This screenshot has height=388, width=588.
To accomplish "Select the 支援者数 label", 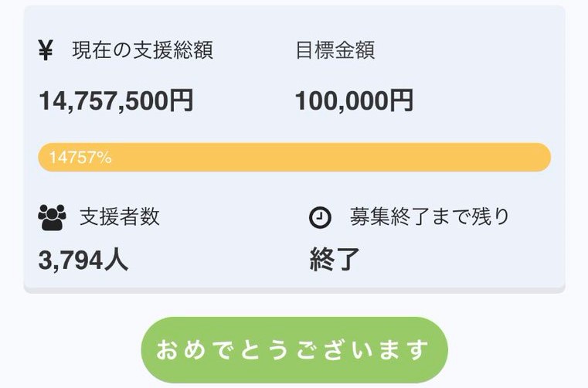I will pyautogui.click(x=120, y=217).
